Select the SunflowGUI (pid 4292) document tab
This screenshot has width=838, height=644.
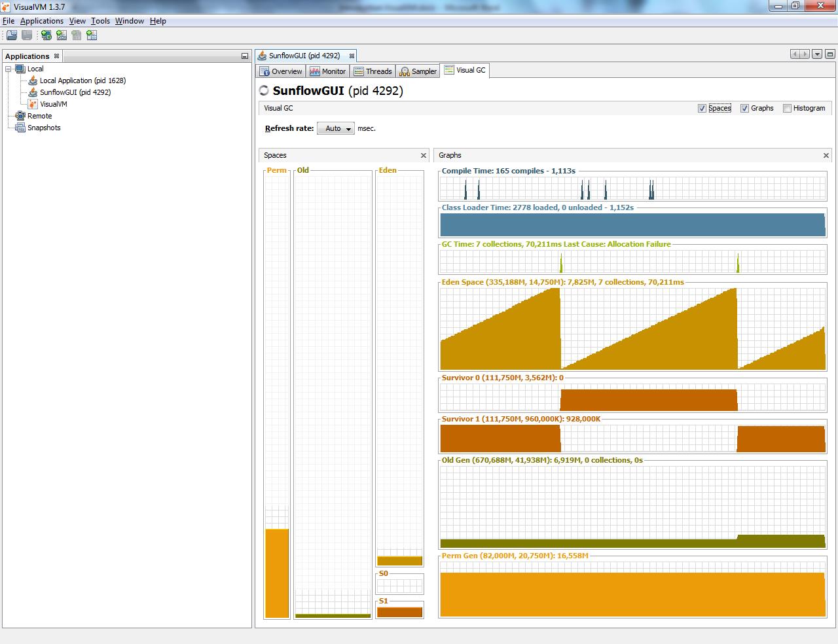tap(304, 56)
